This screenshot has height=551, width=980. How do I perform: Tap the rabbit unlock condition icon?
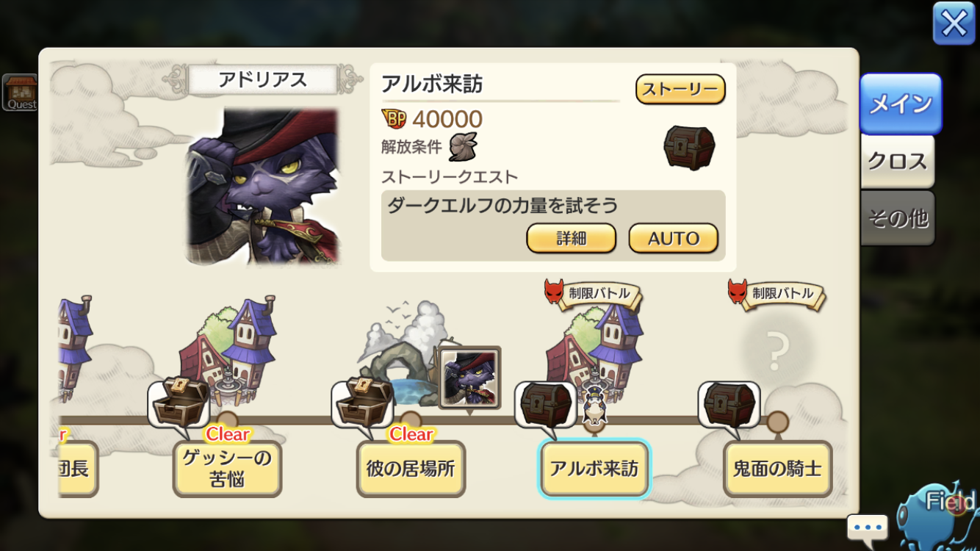coord(464,147)
